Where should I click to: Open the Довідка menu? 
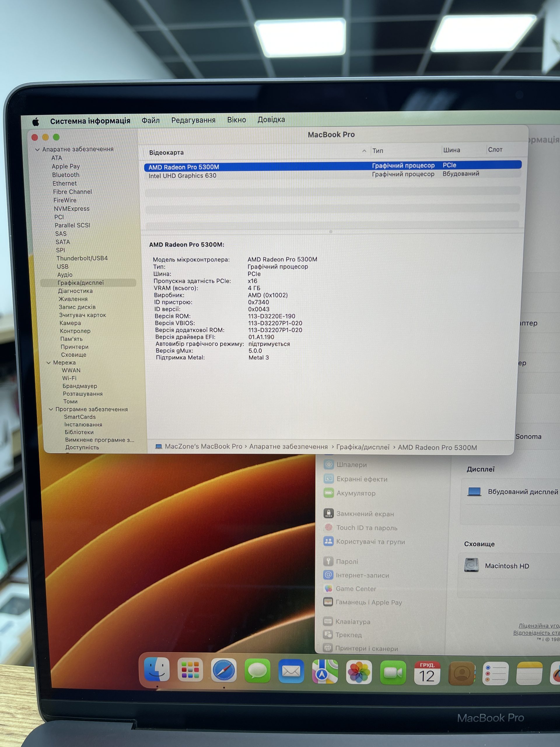pos(271,120)
